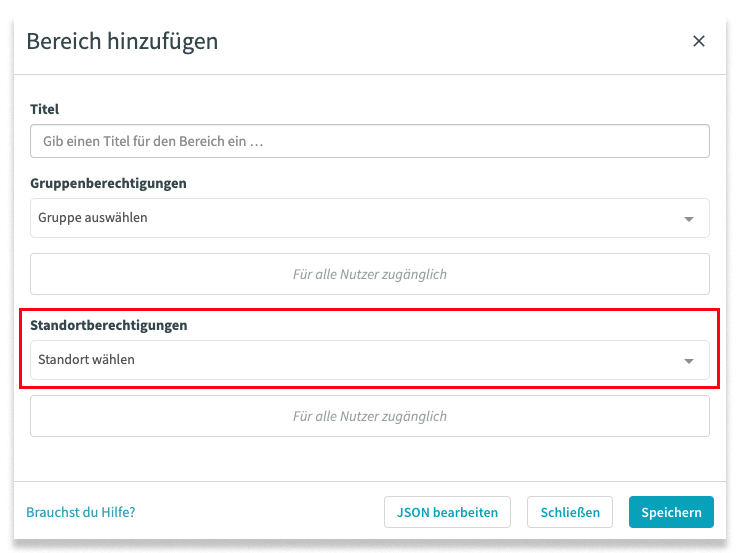
Task: Open the Standort wählen dropdown
Action: coord(369,360)
